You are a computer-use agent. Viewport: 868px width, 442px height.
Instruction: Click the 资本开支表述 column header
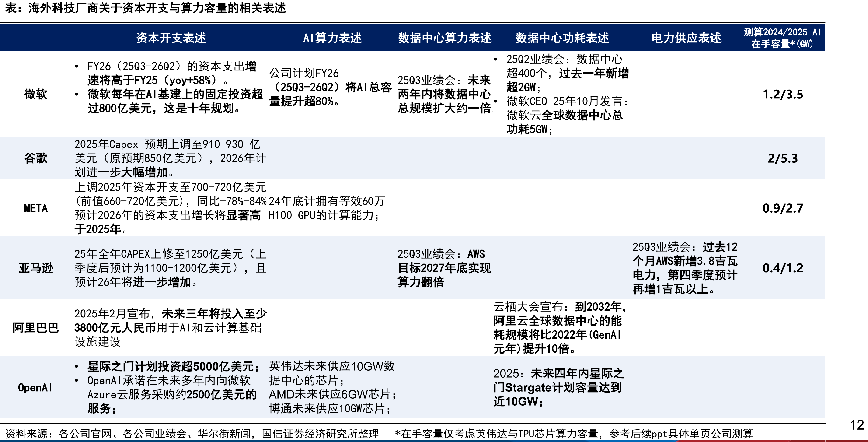pos(171,38)
